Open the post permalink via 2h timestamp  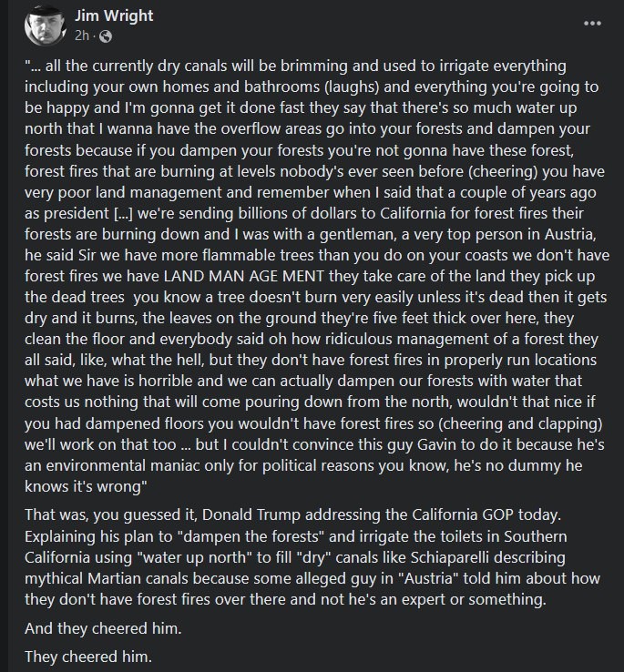(x=82, y=36)
